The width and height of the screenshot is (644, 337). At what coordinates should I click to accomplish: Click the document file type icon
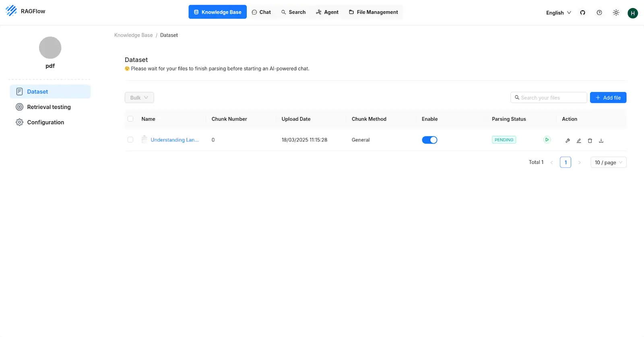tap(144, 140)
